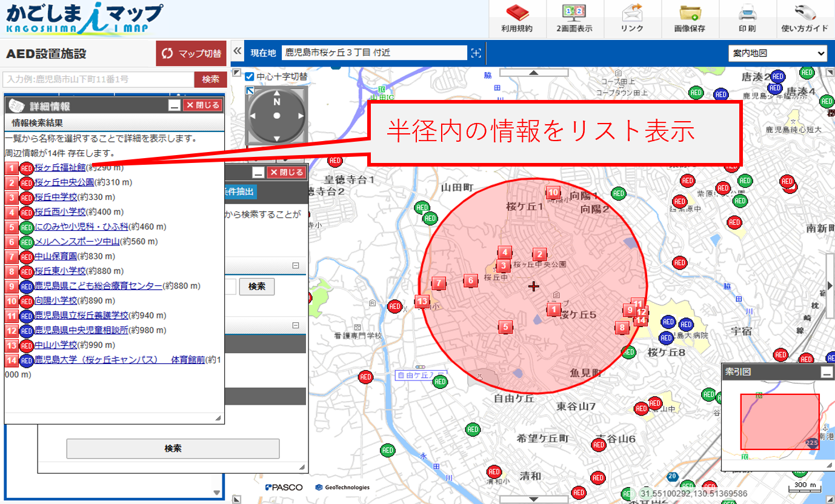Click red map marker number 10
835x504 pixels.
553,193
